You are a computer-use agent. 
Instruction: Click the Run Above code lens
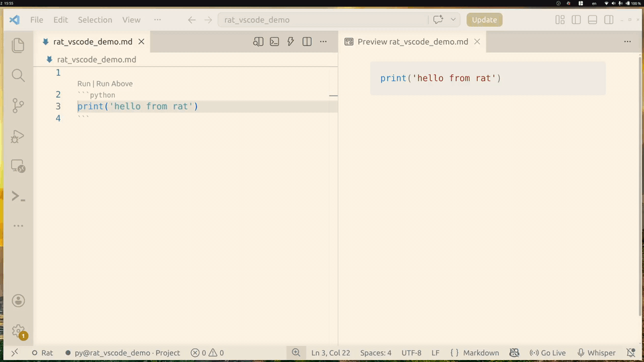tap(114, 83)
